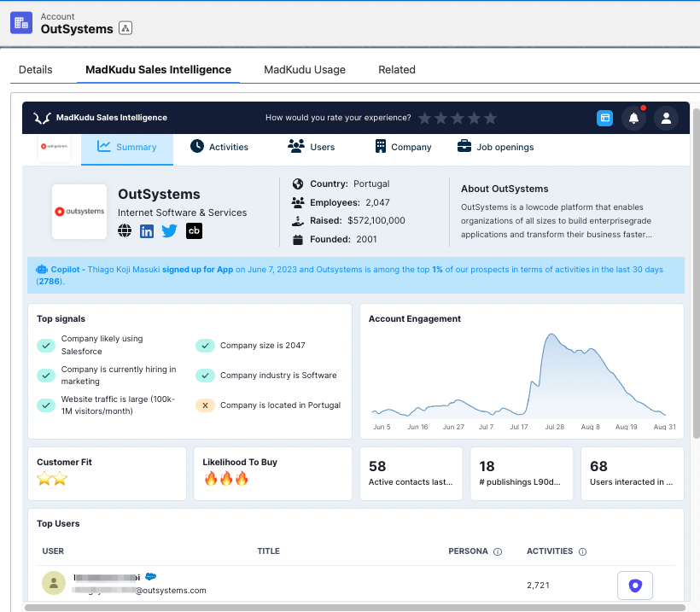Click the Raised funding hand icon

(x=298, y=220)
